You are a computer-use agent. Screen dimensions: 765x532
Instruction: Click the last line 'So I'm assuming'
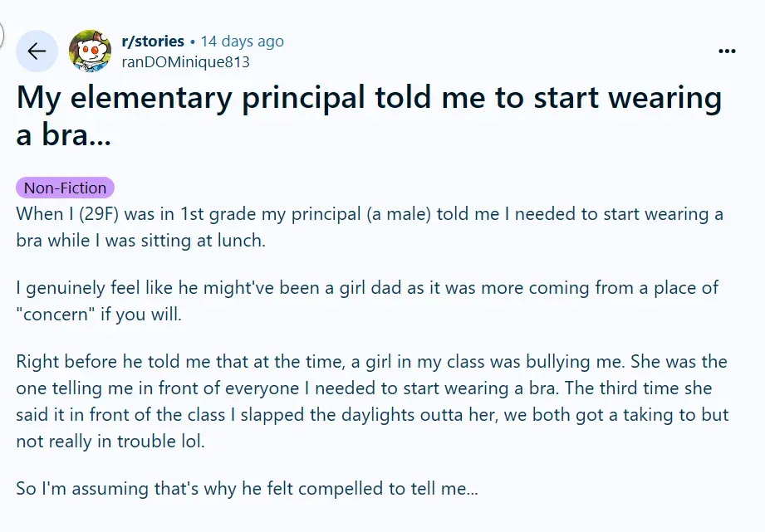point(248,489)
